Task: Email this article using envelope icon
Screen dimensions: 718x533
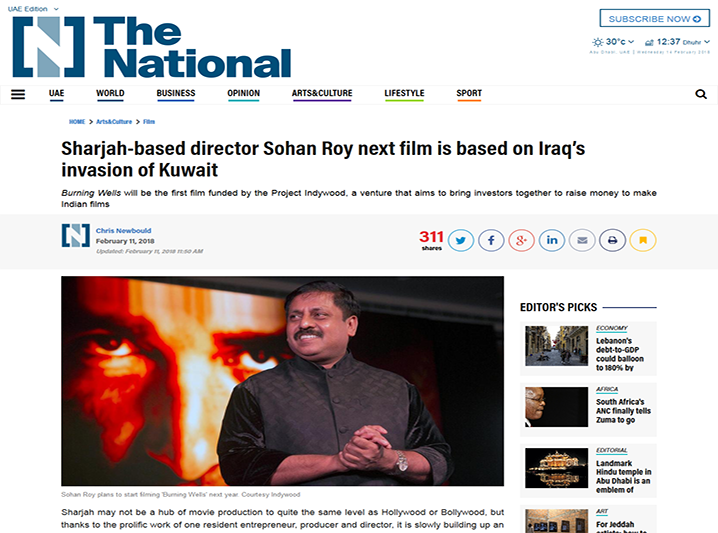Action: click(x=582, y=240)
